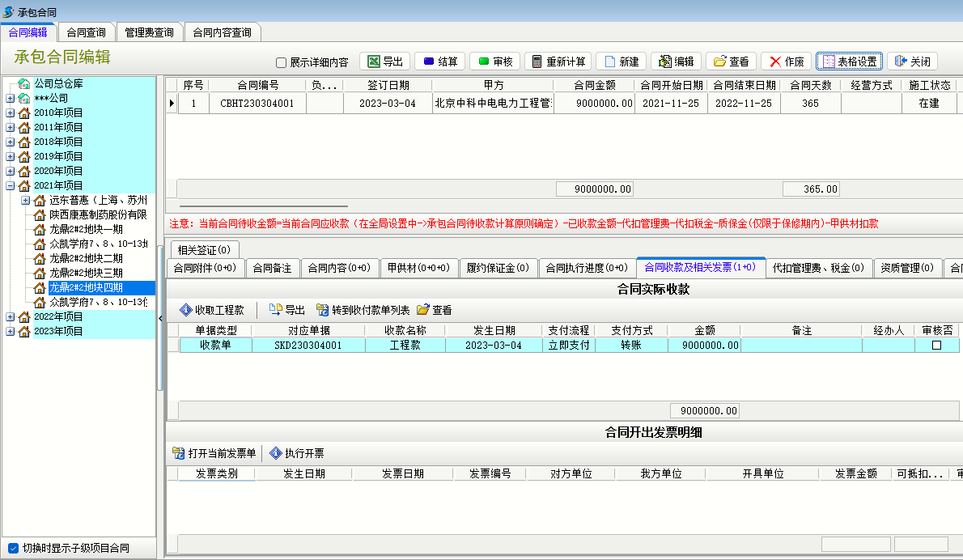
Task: Click 转到收付款单列表 button
Action: click(363, 310)
